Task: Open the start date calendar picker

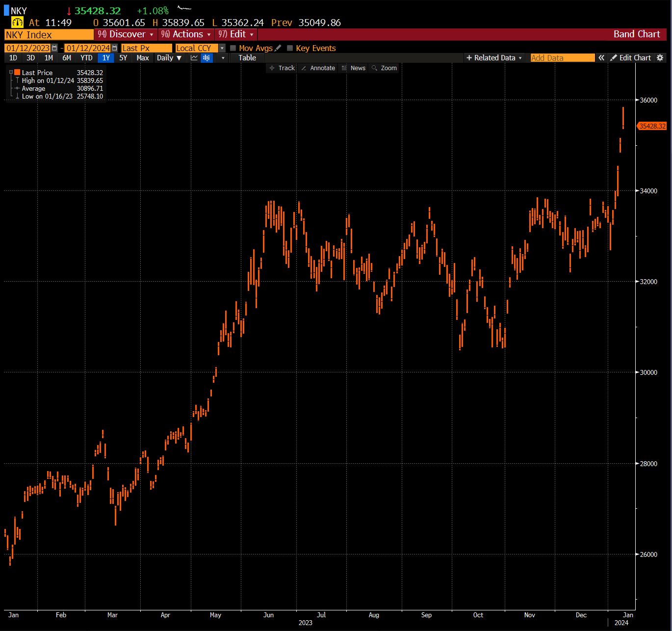Action: pos(54,48)
